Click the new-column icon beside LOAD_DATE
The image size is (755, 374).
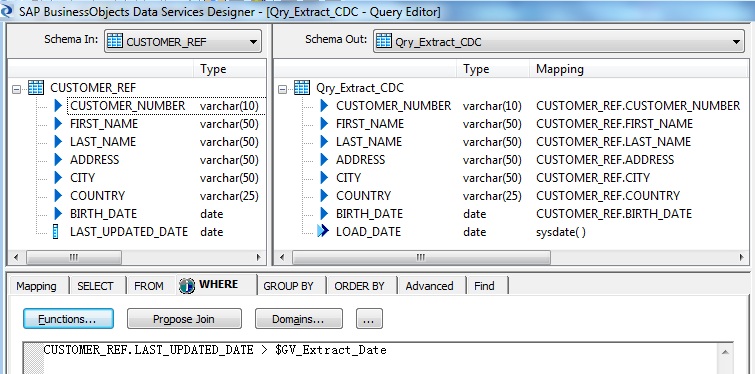[x=323, y=232]
